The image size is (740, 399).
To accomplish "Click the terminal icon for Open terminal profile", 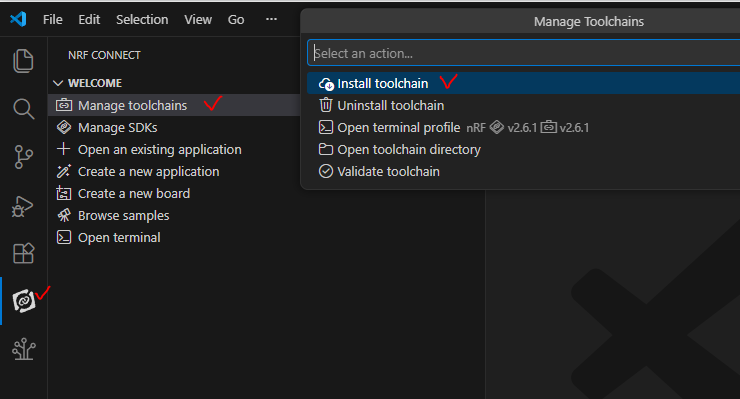I will [x=326, y=127].
